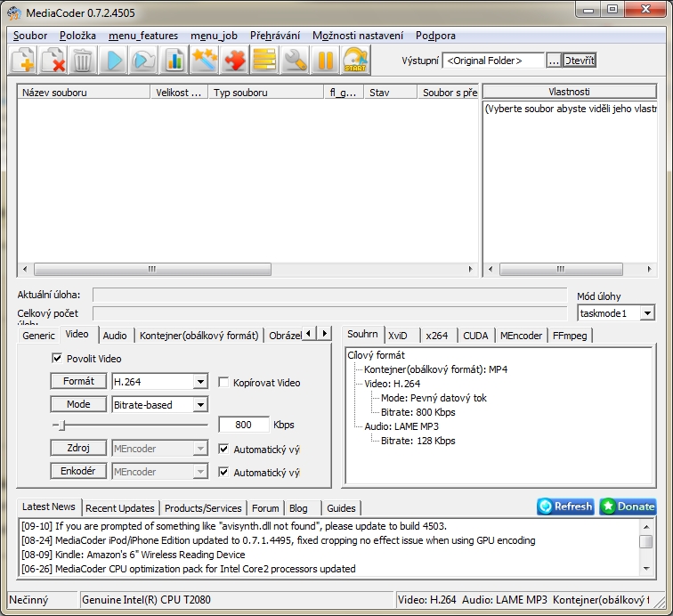
Task: Click the red puzzle piece extensions icon
Action: click(234, 61)
